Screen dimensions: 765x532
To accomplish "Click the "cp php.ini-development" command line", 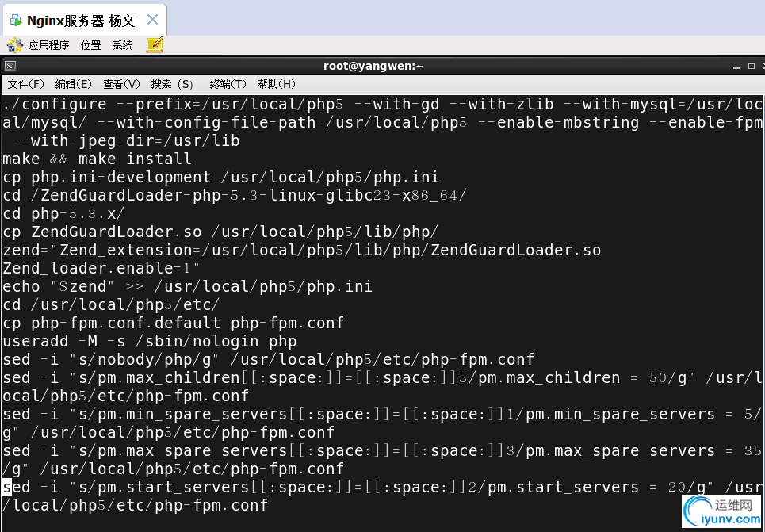I will coord(220,177).
